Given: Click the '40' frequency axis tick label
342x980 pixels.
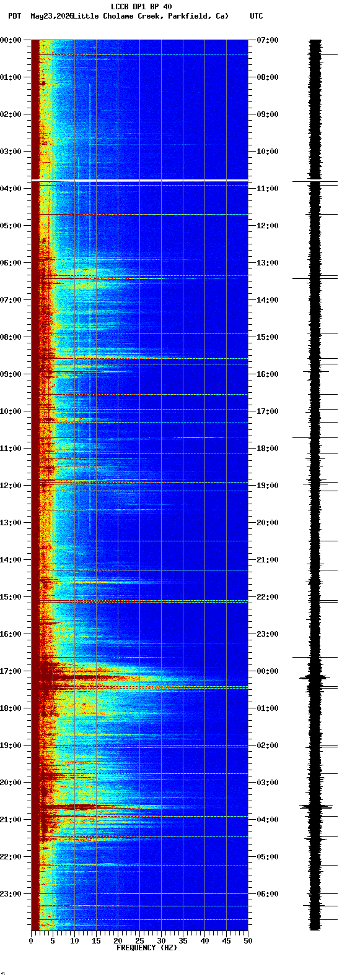Looking at the screenshot, I should (x=204, y=940).
